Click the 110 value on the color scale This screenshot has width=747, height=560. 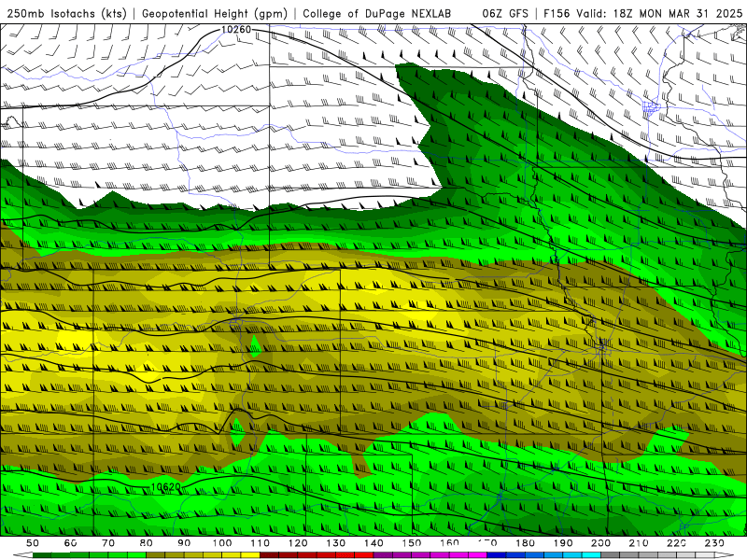tap(260, 543)
